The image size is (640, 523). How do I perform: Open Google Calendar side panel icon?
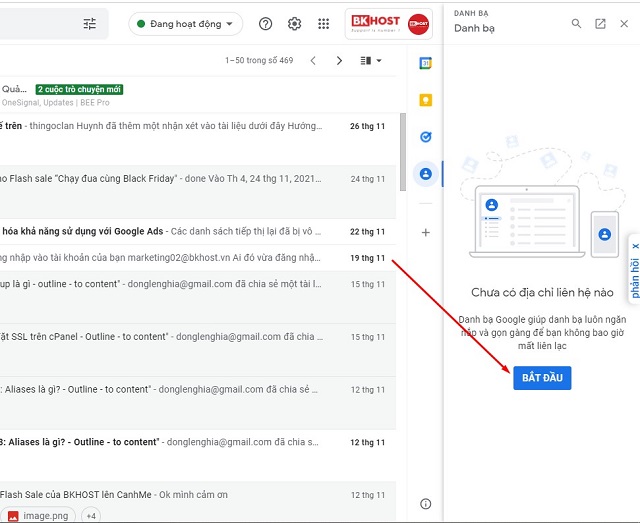(426, 63)
